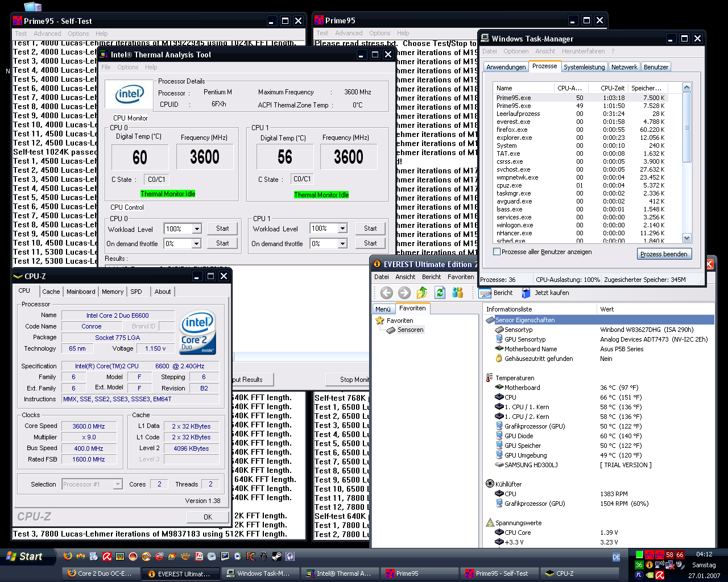Click the tray temperature icon showing 66

click(680, 554)
